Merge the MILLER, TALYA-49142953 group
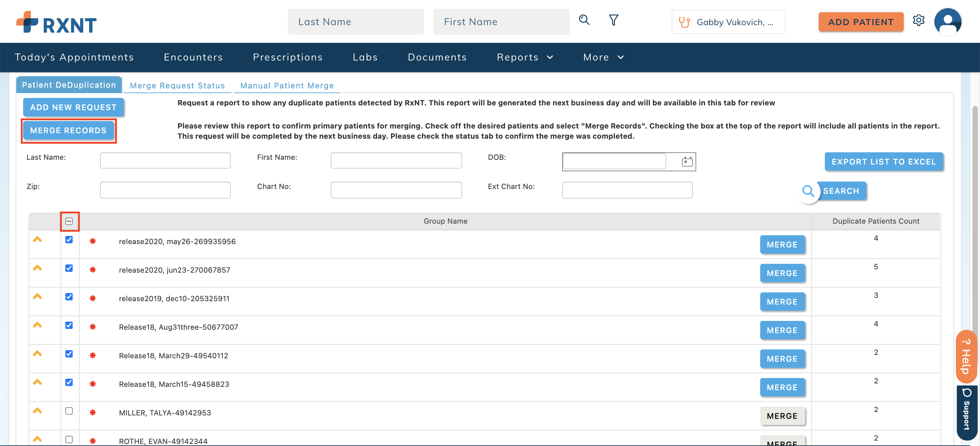This screenshot has height=446, width=980. tap(782, 416)
